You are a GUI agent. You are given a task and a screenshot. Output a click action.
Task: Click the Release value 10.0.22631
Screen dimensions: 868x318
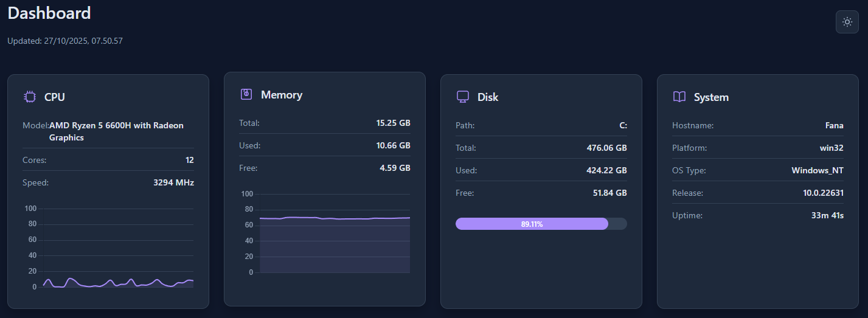(x=823, y=193)
